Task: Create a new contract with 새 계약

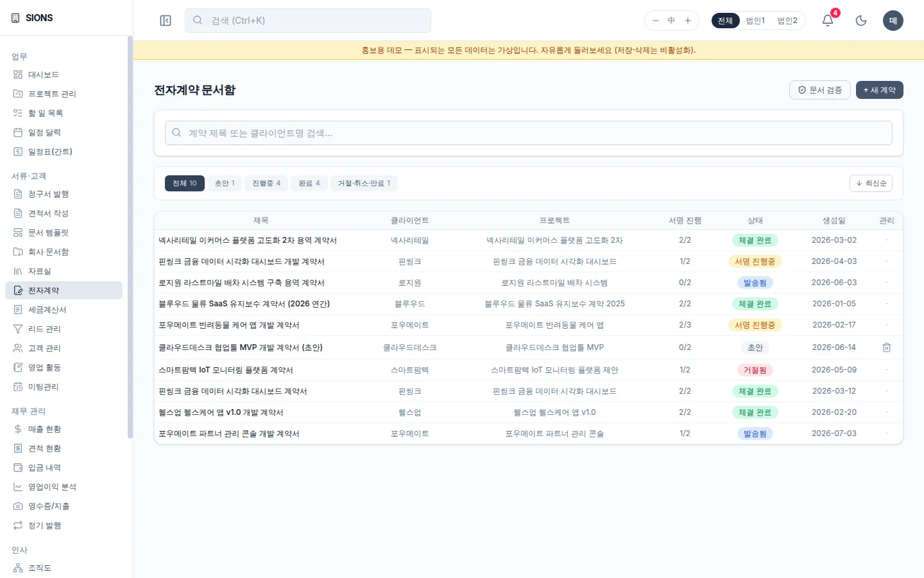Action: (x=880, y=90)
